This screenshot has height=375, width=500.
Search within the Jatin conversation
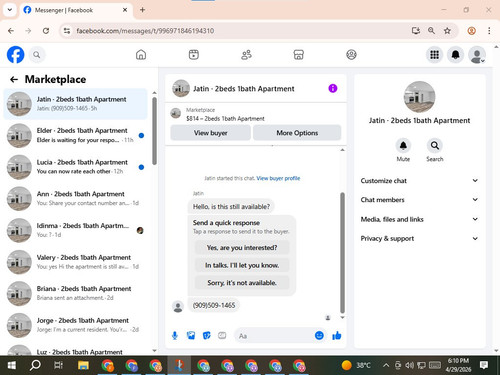tap(435, 146)
